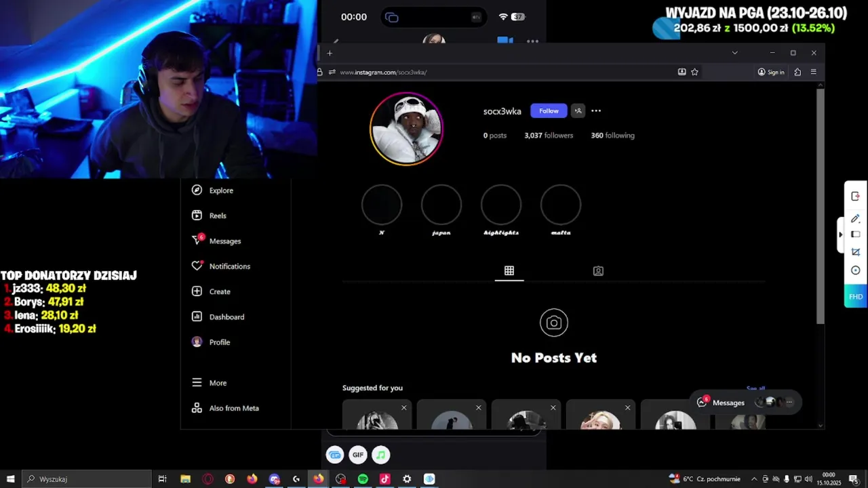The width and height of the screenshot is (868, 488).
Task: Open the floating Messages popup
Action: click(x=745, y=403)
